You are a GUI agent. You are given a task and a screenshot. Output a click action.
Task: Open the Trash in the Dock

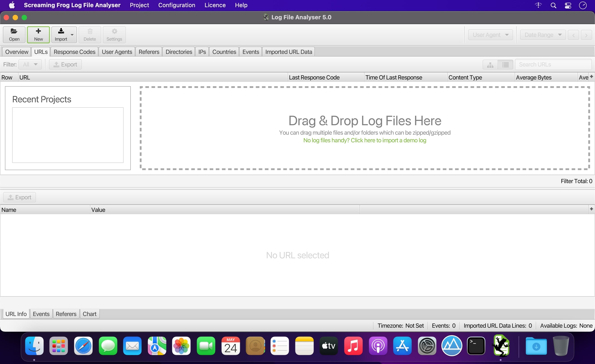(x=561, y=346)
